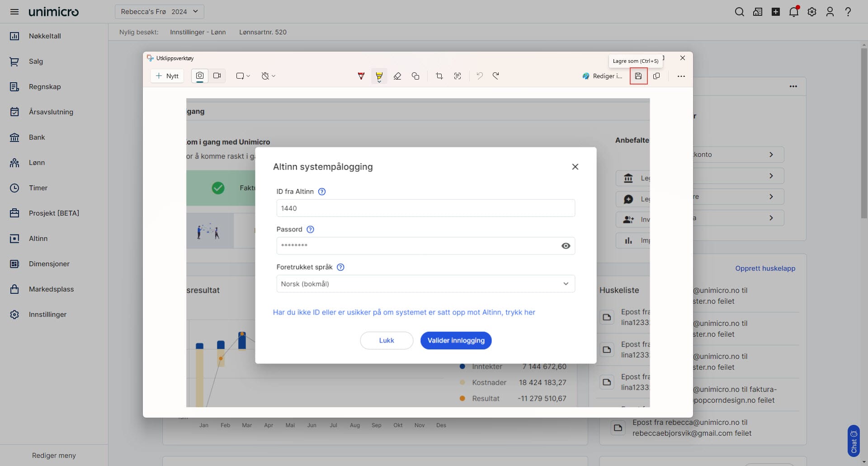Click the redo arrow in Snipping Tool
Viewport: 868px width, 466px height.
point(496,76)
